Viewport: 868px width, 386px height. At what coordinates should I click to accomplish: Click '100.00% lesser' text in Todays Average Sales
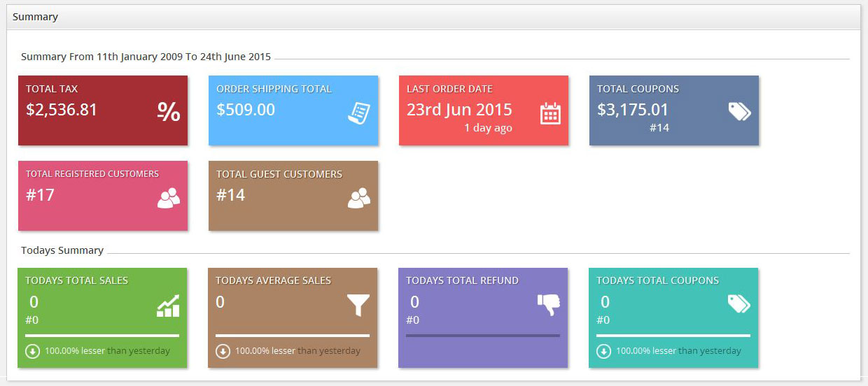click(265, 351)
